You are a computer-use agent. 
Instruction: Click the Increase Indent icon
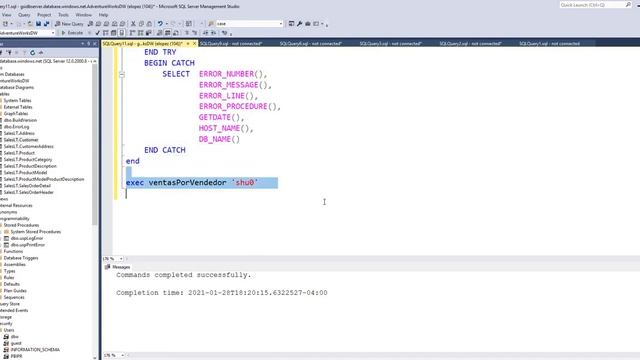[x=213, y=33]
